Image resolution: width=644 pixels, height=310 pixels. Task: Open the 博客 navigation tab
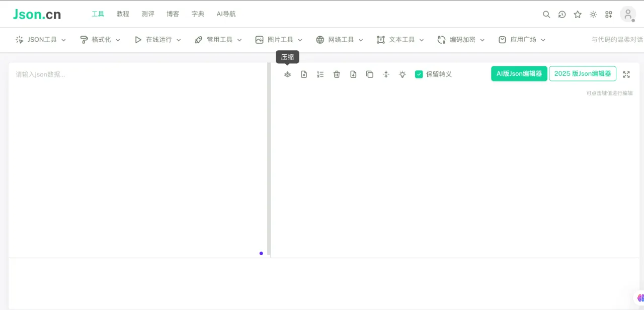[173, 14]
